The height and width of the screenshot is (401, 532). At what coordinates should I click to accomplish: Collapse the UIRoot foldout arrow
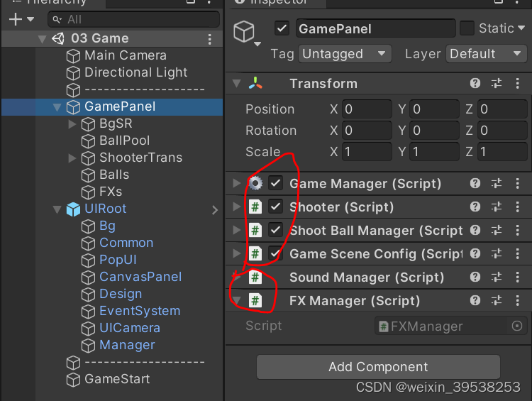57,209
